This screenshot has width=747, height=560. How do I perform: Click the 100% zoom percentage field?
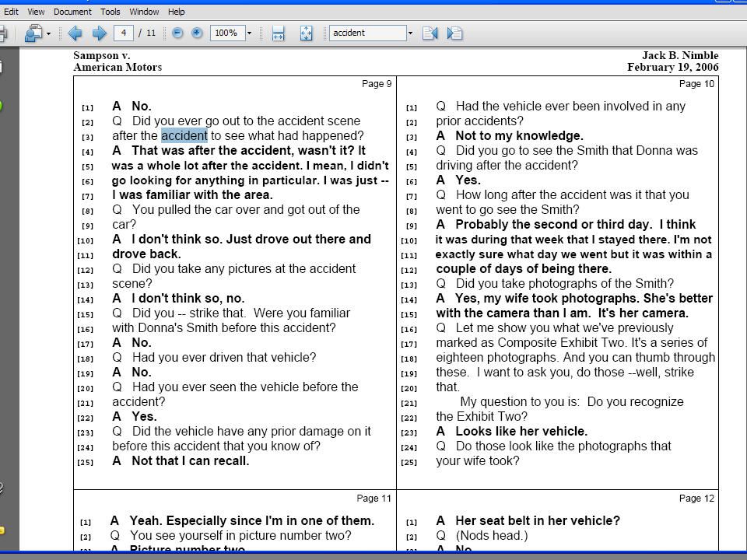pos(227,33)
